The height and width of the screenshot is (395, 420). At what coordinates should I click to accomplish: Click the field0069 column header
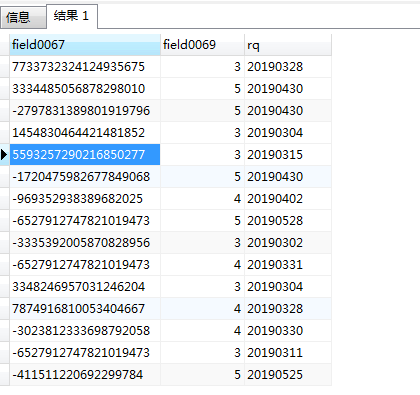pyautogui.click(x=202, y=45)
